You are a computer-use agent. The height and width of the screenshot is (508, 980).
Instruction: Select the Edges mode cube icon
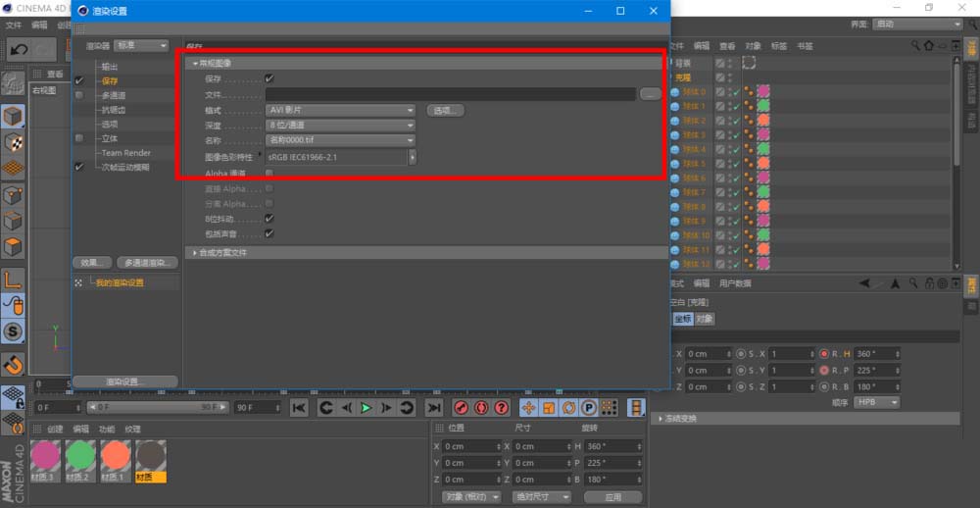pos(13,221)
